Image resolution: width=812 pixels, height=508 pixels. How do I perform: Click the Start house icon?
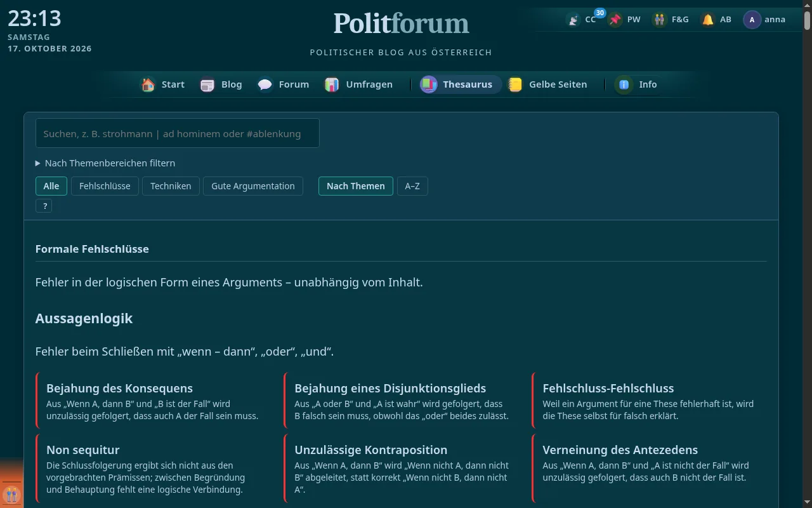[148, 84]
